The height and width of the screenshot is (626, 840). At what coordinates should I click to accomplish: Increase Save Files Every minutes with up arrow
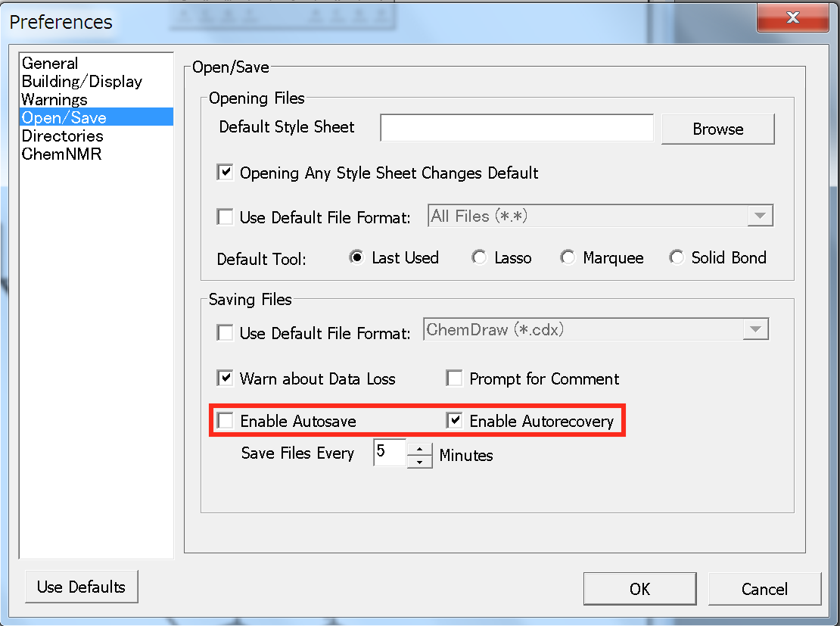coord(419,447)
